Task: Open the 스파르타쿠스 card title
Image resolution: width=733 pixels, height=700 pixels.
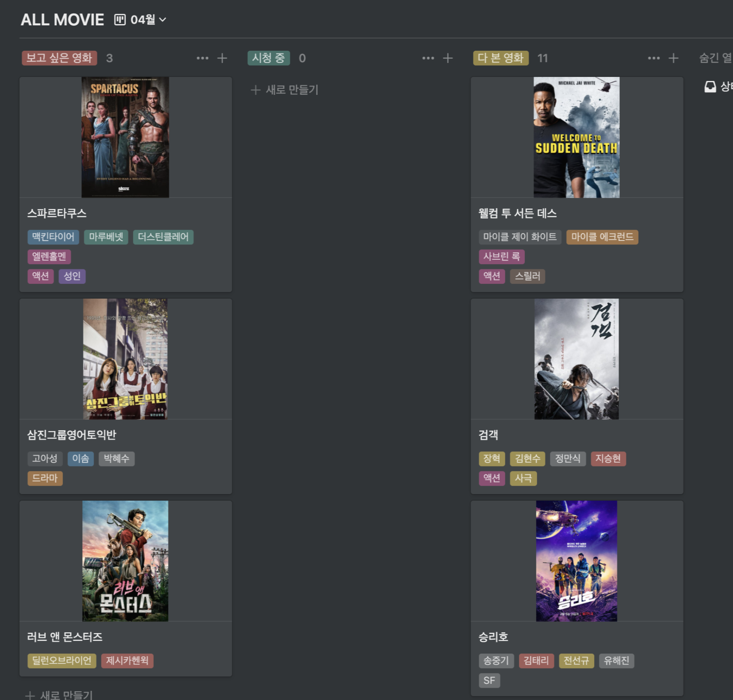Action: click(x=57, y=213)
